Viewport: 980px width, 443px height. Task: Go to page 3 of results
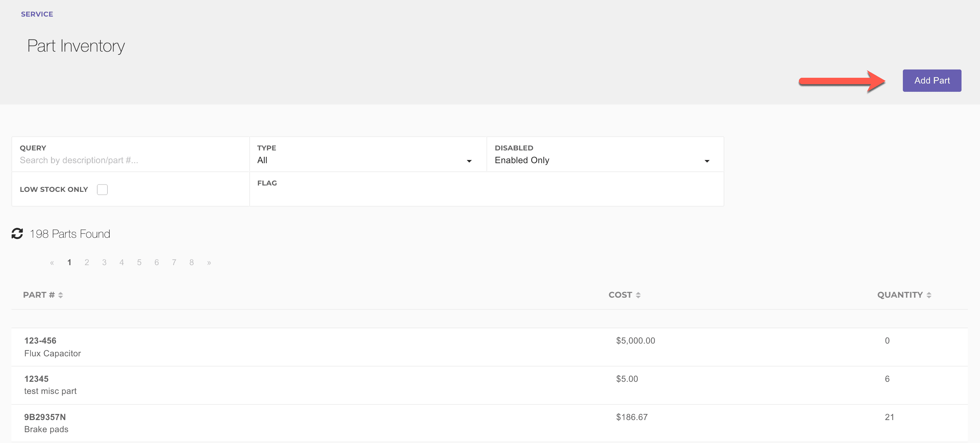[x=104, y=262]
